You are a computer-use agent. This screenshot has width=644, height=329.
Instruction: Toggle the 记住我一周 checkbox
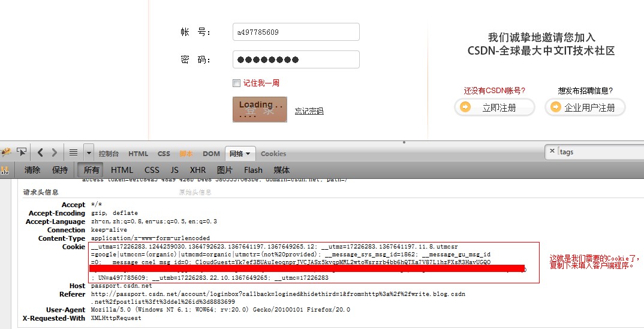click(236, 83)
